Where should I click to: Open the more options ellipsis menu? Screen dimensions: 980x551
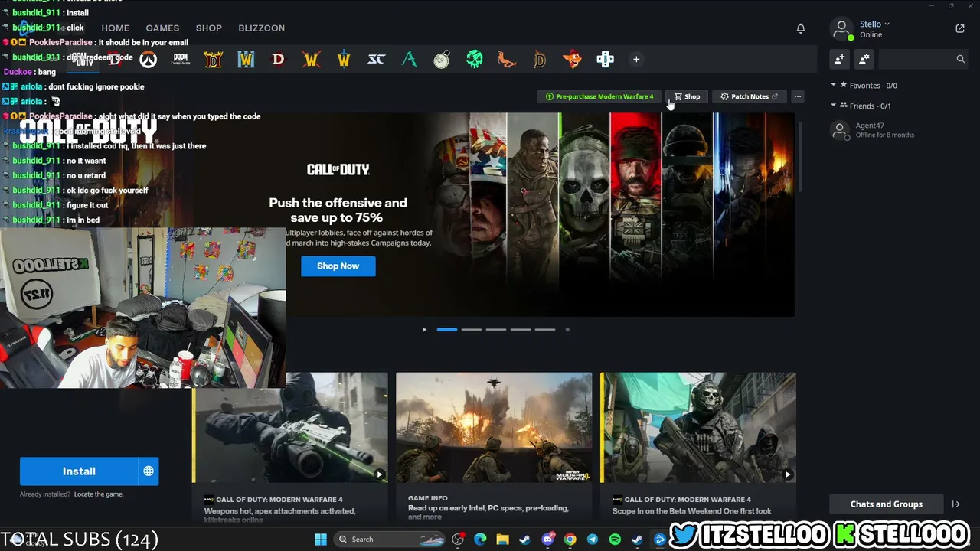[x=798, y=96]
